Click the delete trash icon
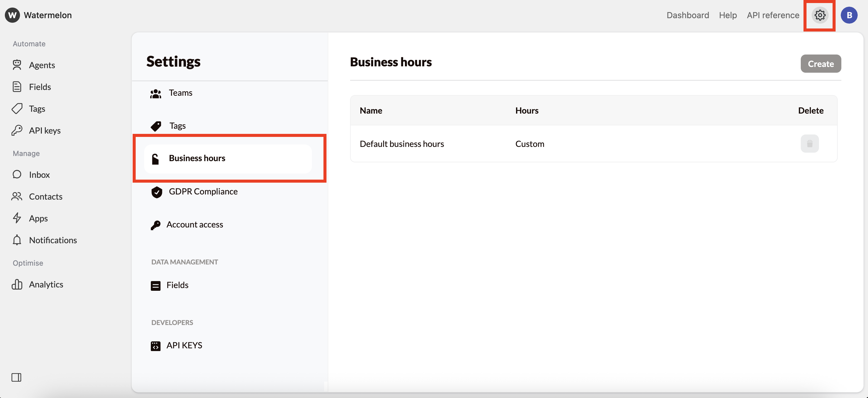The width and height of the screenshot is (868, 398). pyautogui.click(x=809, y=144)
